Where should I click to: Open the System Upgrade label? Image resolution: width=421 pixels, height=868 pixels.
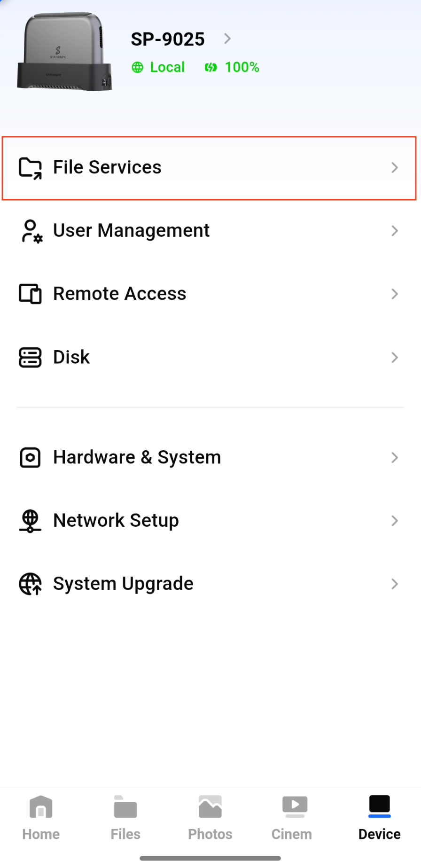coord(123,584)
